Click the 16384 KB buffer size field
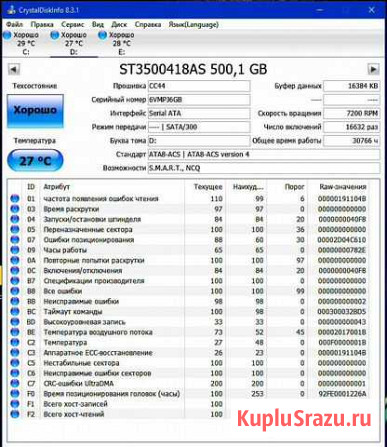 (x=351, y=86)
